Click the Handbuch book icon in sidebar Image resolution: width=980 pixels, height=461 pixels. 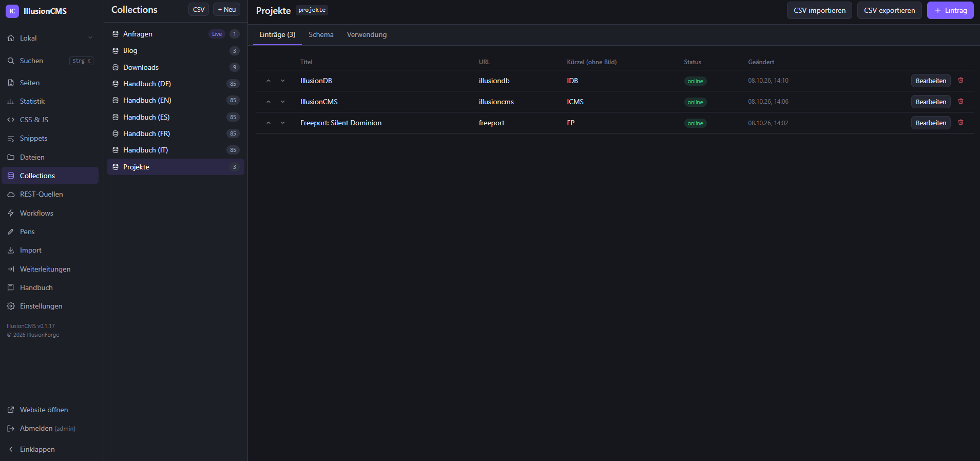(11, 287)
